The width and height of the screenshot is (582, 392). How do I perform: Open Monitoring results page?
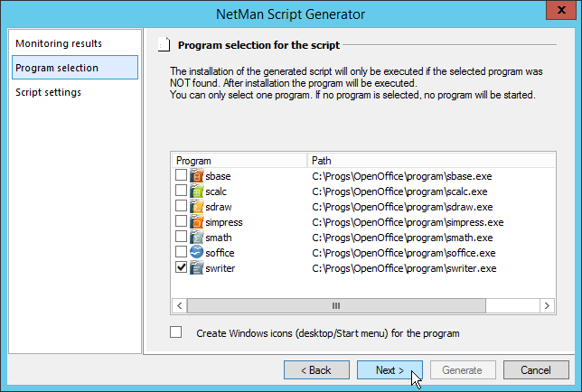coord(59,43)
